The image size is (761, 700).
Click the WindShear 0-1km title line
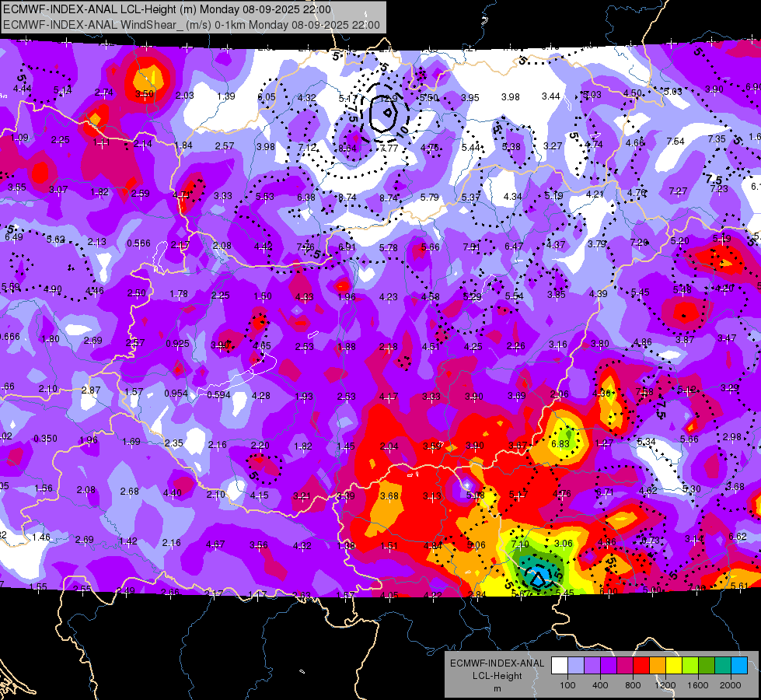[x=191, y=25]
